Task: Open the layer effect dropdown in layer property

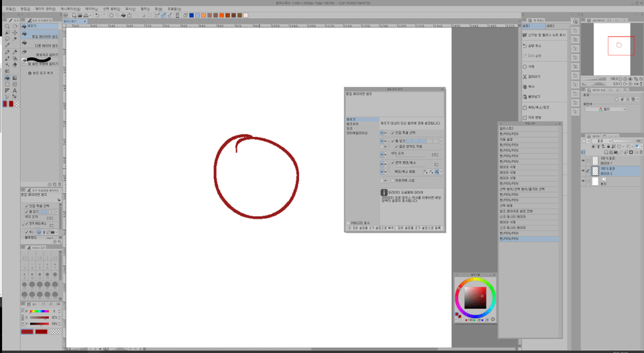Action: [638, 99]
